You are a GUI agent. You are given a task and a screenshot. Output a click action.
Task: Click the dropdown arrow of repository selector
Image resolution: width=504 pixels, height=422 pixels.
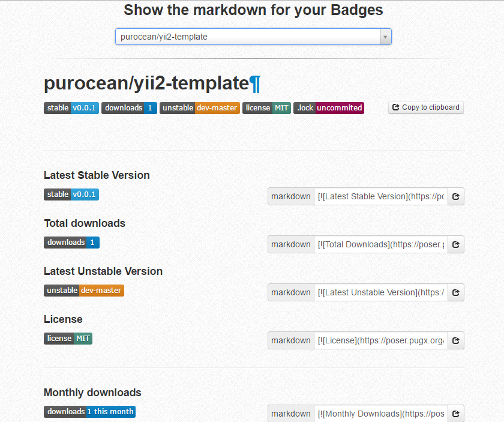[x=386, y=37]
